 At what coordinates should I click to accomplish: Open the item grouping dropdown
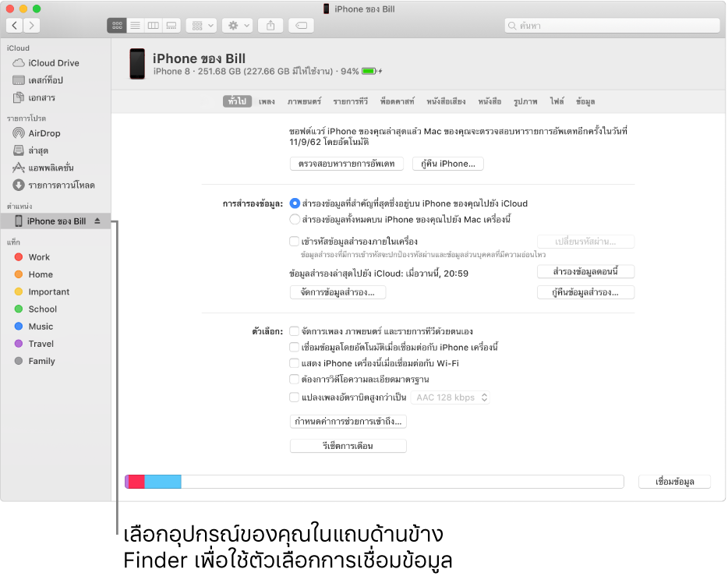point(202,26)
